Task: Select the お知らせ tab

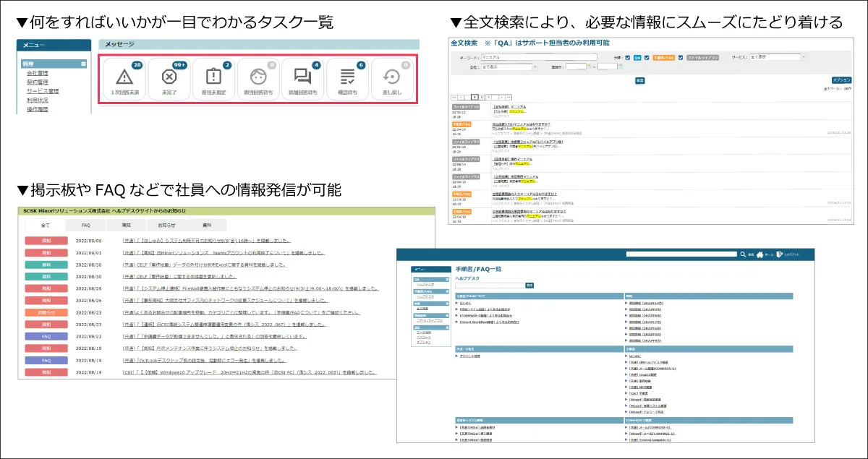Action: pyautogui.click(x=167, y=225)
